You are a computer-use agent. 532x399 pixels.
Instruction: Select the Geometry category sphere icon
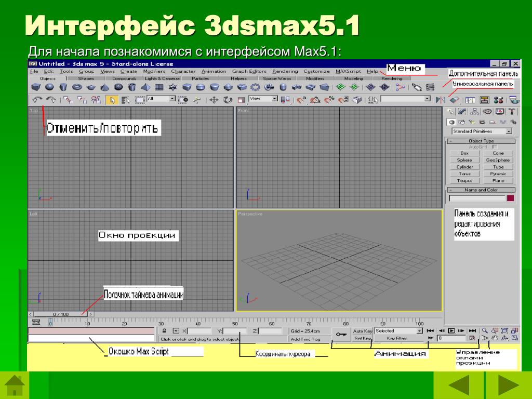(x=451, y=122)
